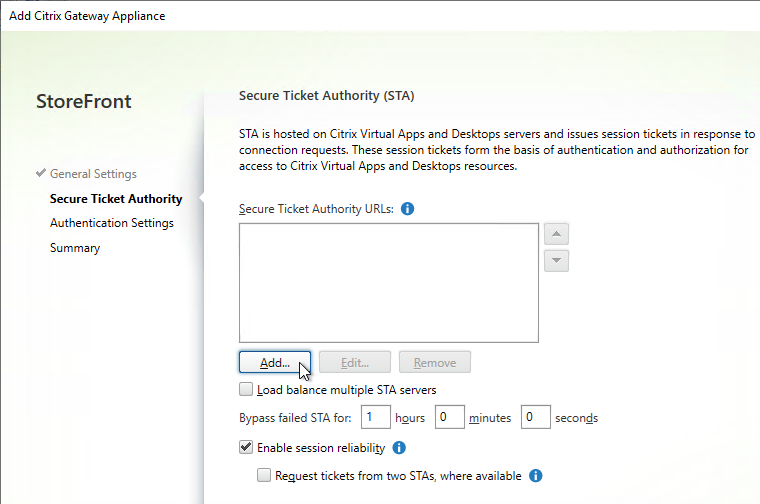Image resolution: width=760 pixels, height=504 pixels.
Task: Click info icon beside Secure Ticket Authority URLs
Action: (408, 209)
